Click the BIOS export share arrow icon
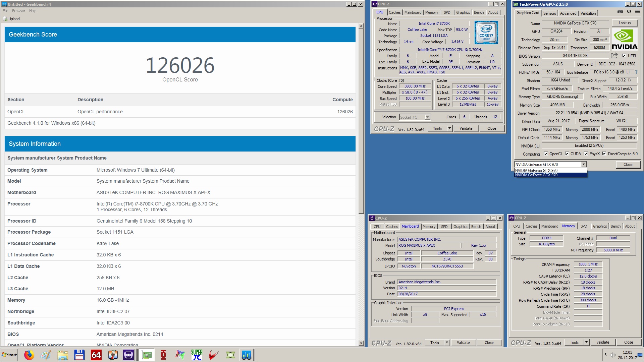The width and height of the screenshot is (644, 362). click(614, 56)
